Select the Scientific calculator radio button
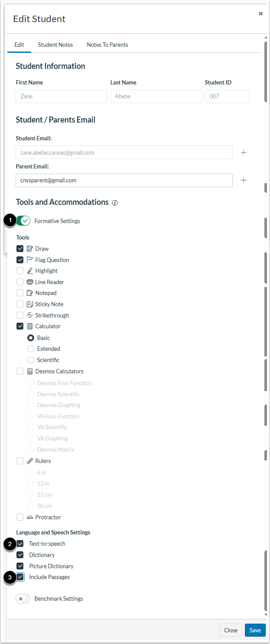270x644 pixels. pyautogui.click(x=31, y=359)
